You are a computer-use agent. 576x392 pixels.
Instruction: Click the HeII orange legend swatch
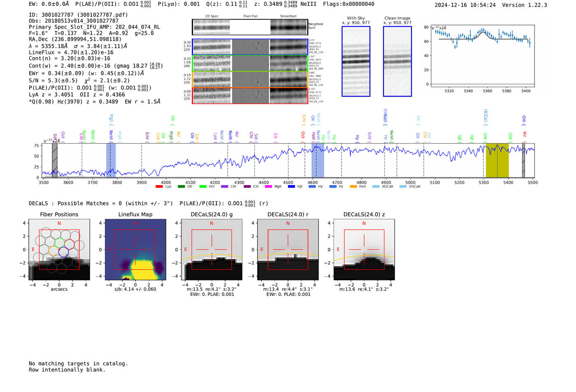(x=353, y=186)
